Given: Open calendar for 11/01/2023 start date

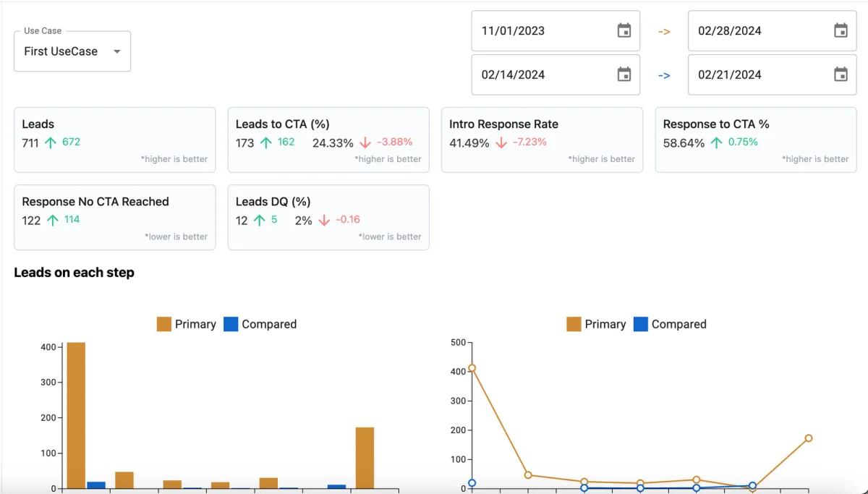Looking at the screenshot, I should point(624,30).
